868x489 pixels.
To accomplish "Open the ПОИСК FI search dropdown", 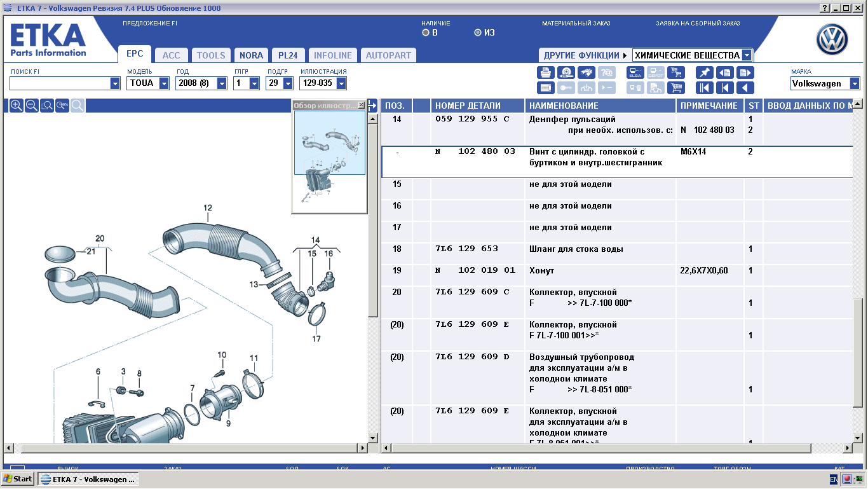I will coord(115,83).
